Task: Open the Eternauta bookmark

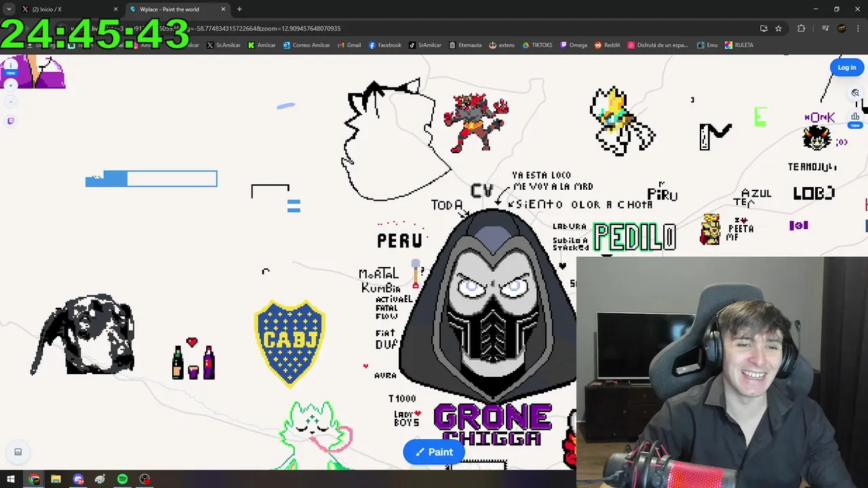Action: (465, 45)
